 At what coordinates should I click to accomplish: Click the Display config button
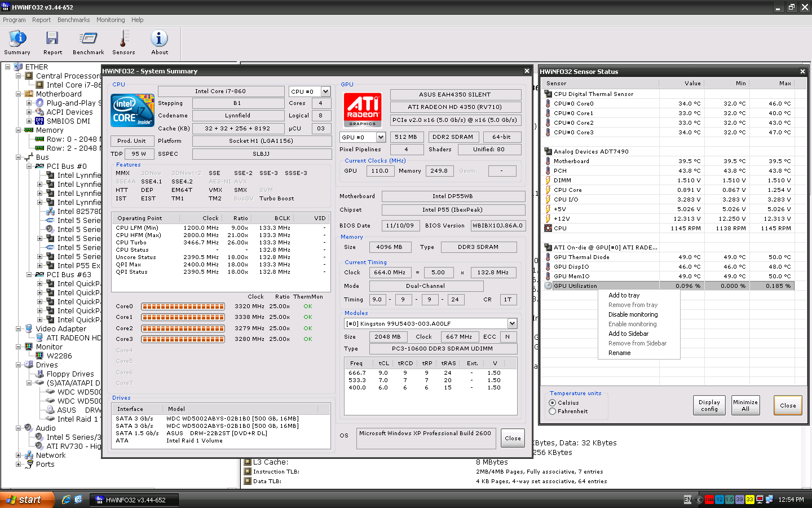click(709, 405)
